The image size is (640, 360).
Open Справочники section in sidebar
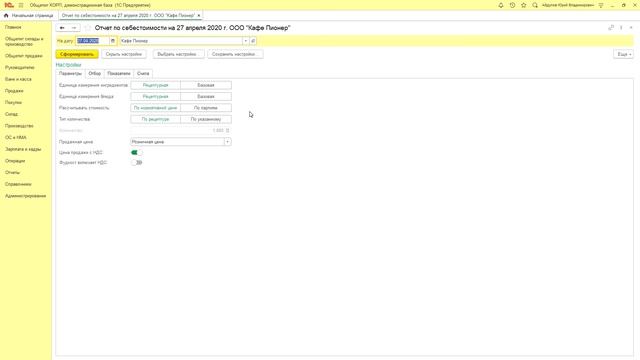(x=18, y=184)
